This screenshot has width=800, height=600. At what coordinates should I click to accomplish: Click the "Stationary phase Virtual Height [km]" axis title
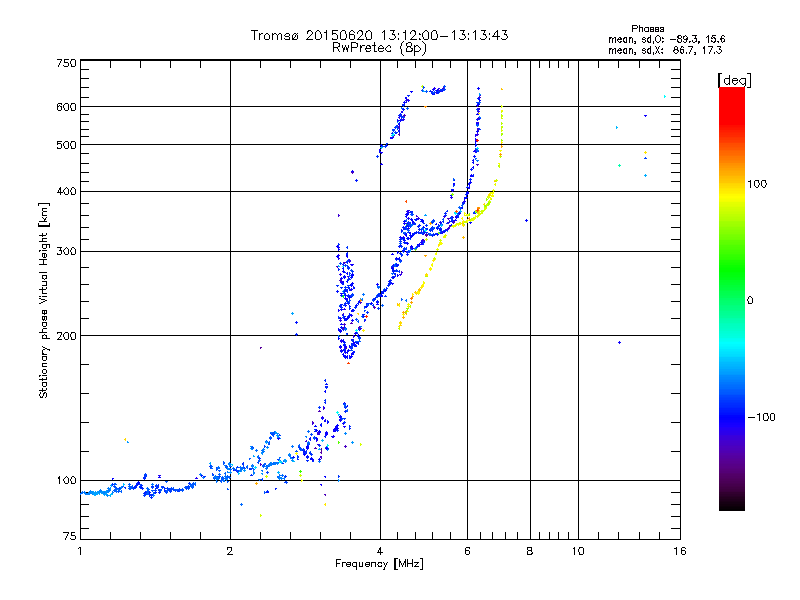coord(44,300)
